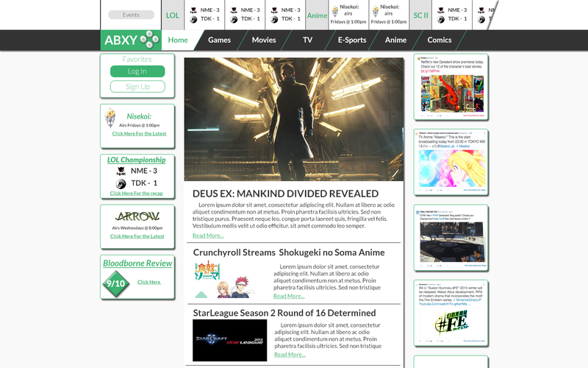Open the Anime navigation tab
The width and height of the screenshot is (588, 368).
395,40
